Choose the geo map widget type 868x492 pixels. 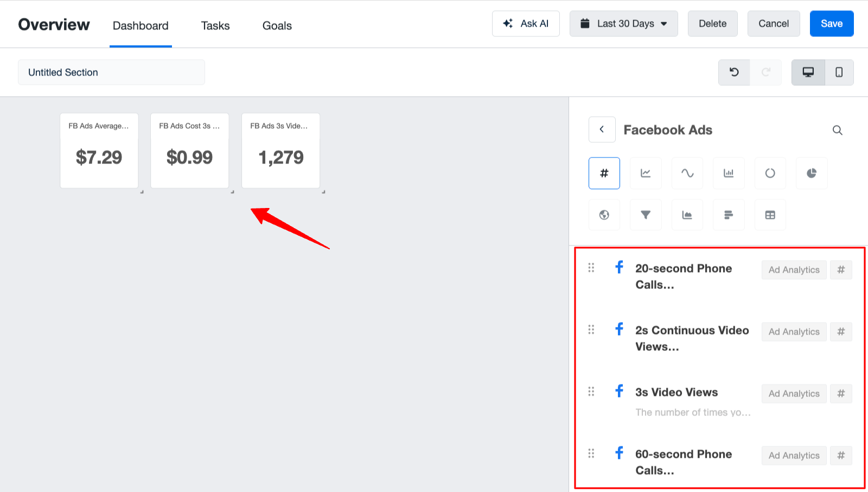[604, 215]
